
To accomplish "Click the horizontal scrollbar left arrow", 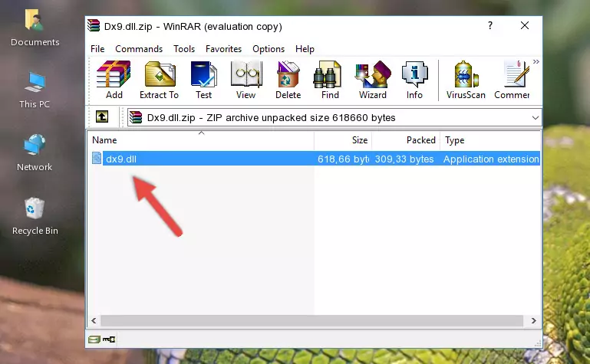I will pyautogui.click(x=94, y=321).
